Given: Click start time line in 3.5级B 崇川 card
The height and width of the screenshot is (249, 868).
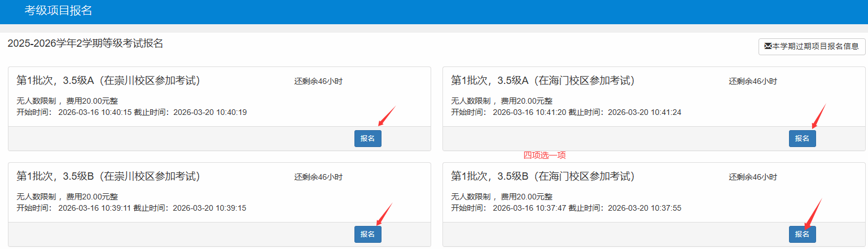Looking at the screenshot, I should (131, 208).
